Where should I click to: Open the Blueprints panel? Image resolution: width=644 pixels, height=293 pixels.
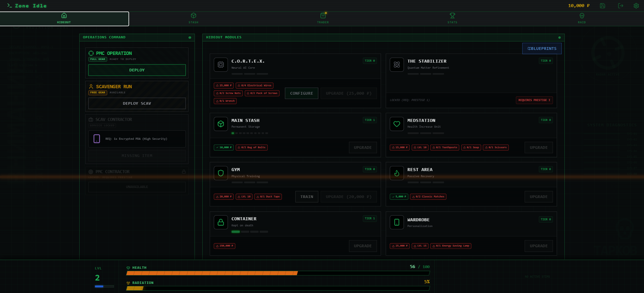(x=542, y=48)
